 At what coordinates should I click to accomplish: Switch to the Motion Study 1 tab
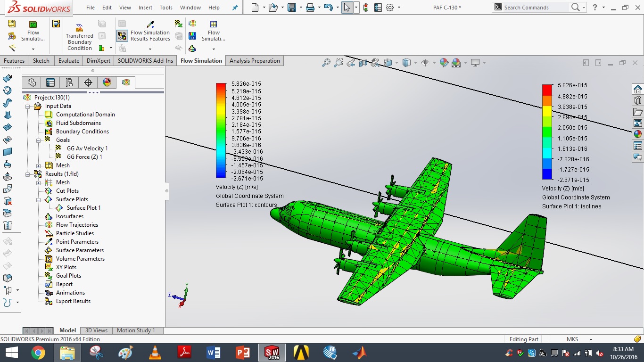click(136, 330)
